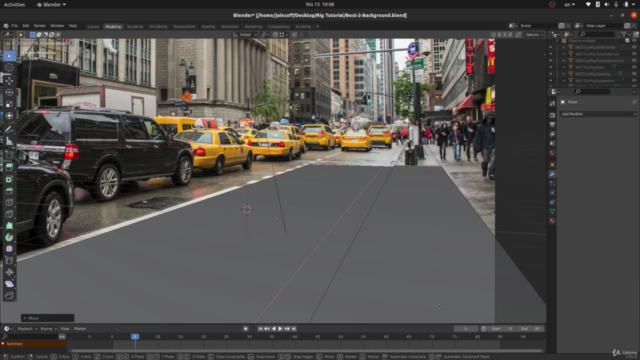Open the Material properties tab
Image resolution: width=640 pixels, height=360 pixels.
click(552, 221)
